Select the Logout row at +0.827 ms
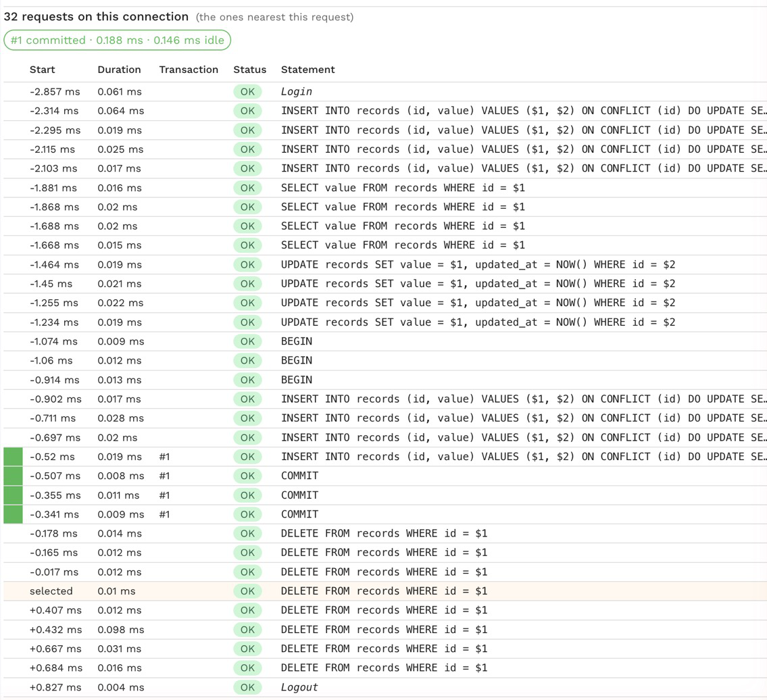767x700 pixels. pyautogui.click(x=385, y=687)
